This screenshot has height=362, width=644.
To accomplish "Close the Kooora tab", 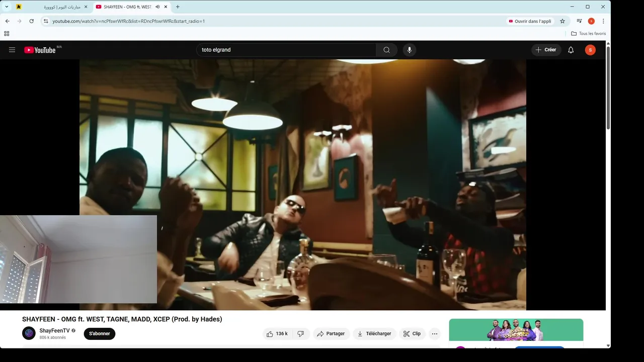I will click(86, 7).
